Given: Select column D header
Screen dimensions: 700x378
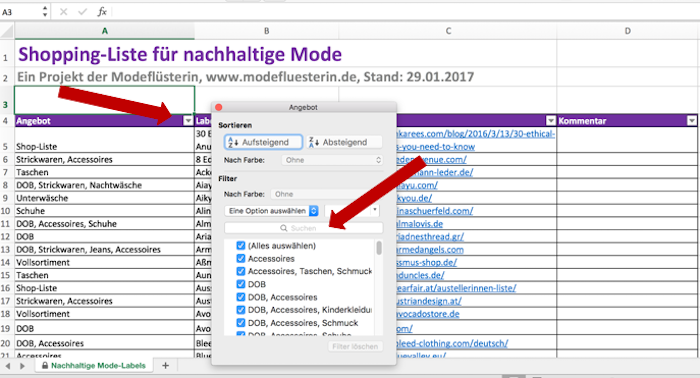Looking at the screenshot, I should pos(627,31).
